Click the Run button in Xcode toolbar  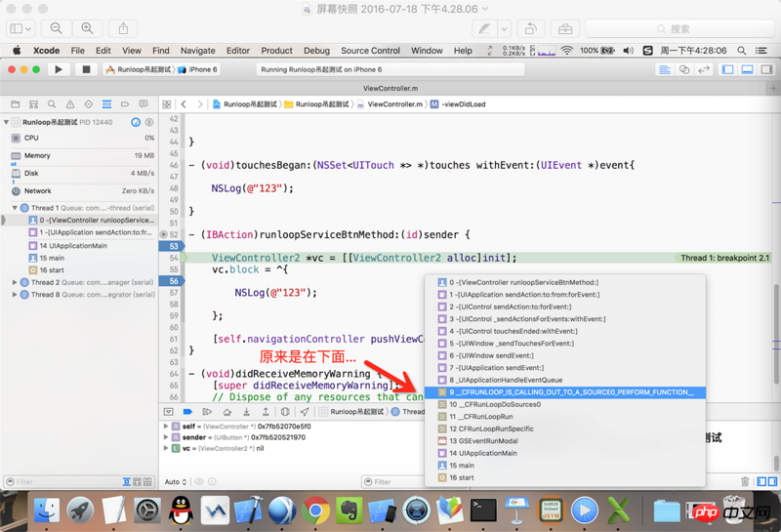pyautogui.click(x=59, y=69)
